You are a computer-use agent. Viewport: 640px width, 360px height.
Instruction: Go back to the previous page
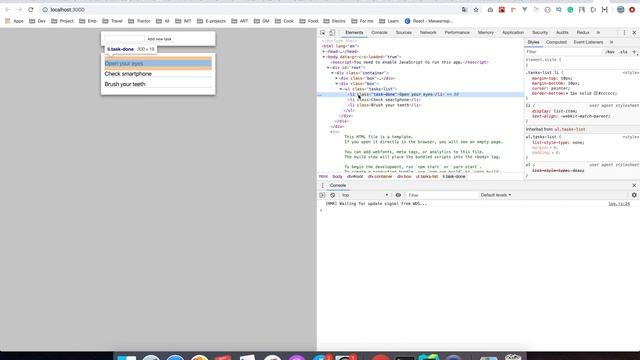tap(8, 9)
